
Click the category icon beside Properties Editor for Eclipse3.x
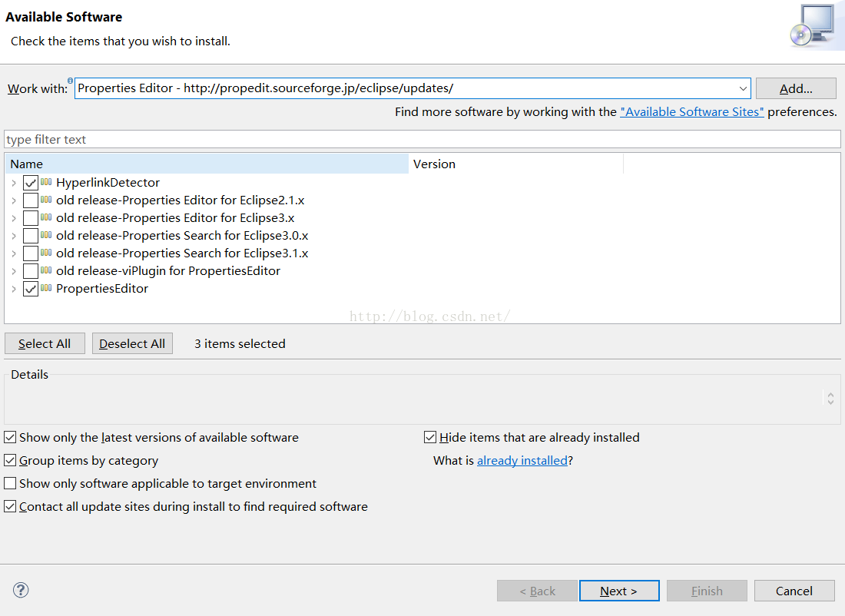[x=46, y=217]
